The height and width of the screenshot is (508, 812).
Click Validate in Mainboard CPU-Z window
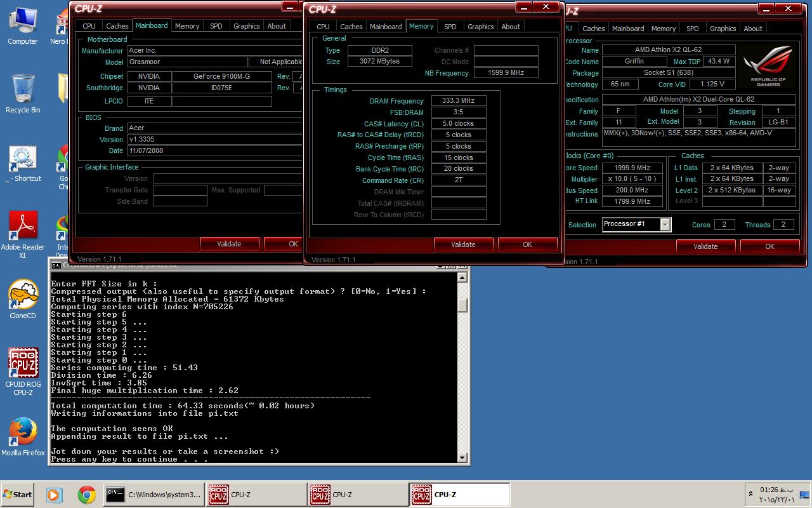point(229,244)
